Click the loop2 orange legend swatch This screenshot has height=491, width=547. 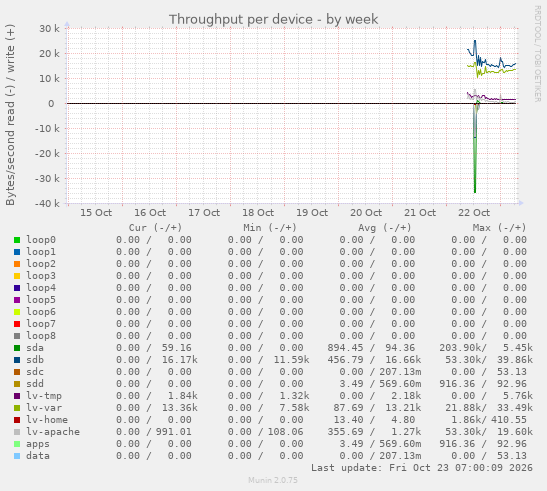tap(17, 264)
